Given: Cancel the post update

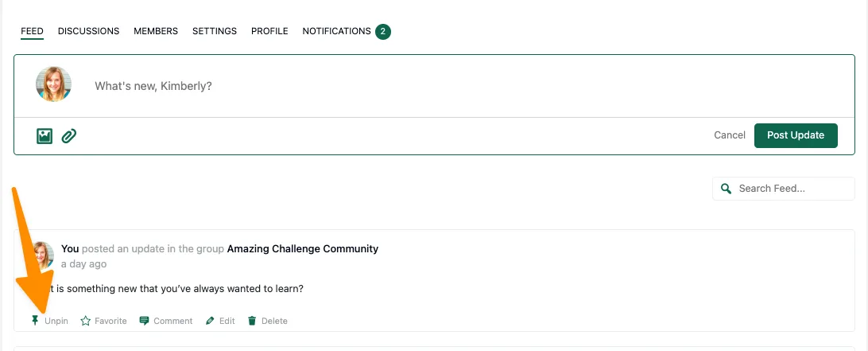Looking at the screenshot, I should pos(730,135).
